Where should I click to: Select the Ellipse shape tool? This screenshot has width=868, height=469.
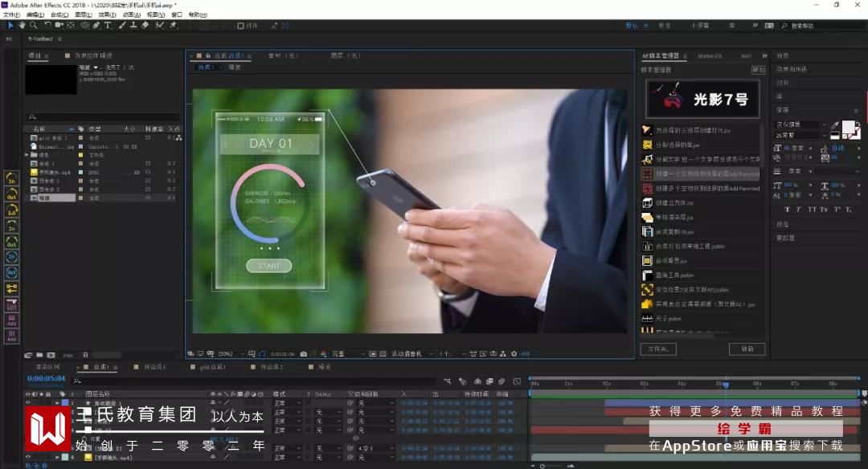tap(85, 26)
